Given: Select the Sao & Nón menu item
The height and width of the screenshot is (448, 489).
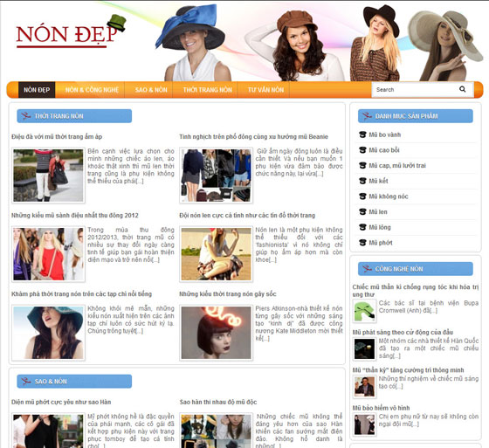Looking at the screenshot, I should [151, 90].
